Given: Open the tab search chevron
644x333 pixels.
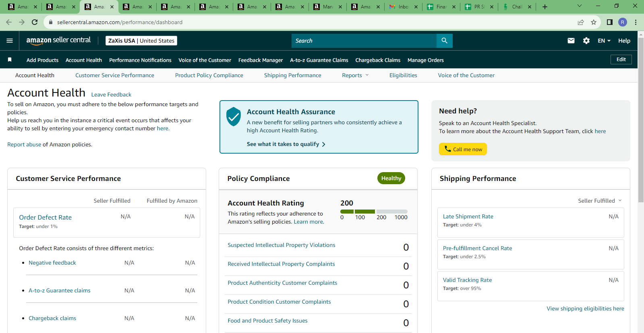Looking at the screenshot, I should coord(580,6).
